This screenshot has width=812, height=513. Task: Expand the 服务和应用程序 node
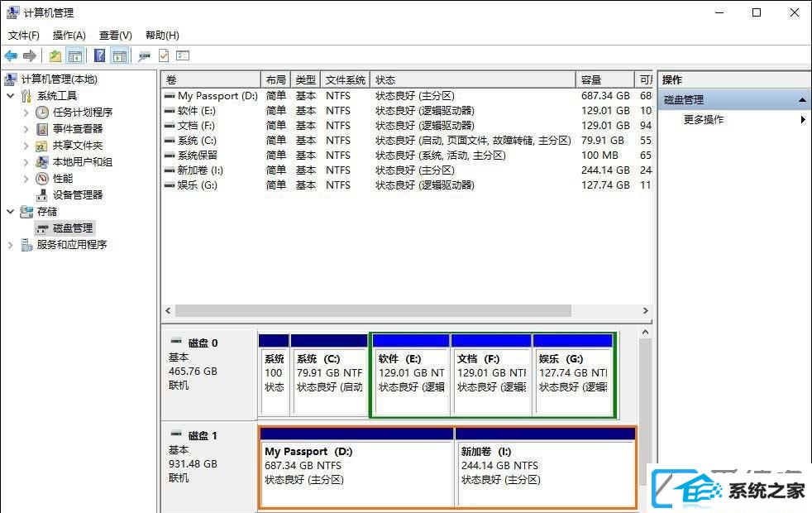pyautogui.click(x=11, y=245)
